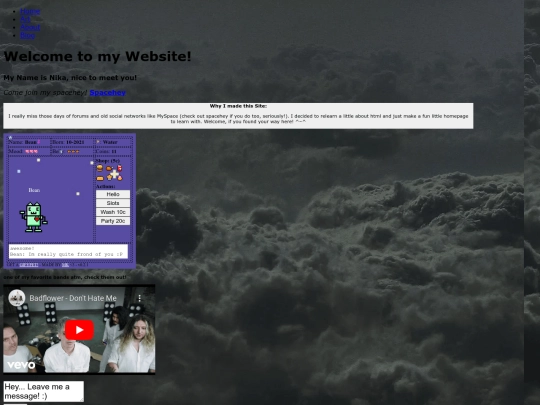Follow the Spacehey profile link

[107, 92]
